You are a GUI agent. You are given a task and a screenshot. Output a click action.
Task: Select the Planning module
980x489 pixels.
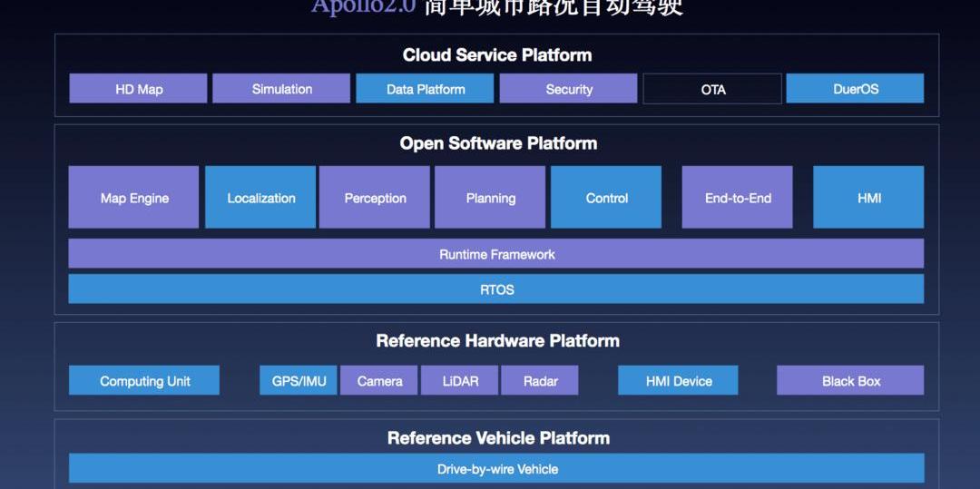click(x=490, y=198)
